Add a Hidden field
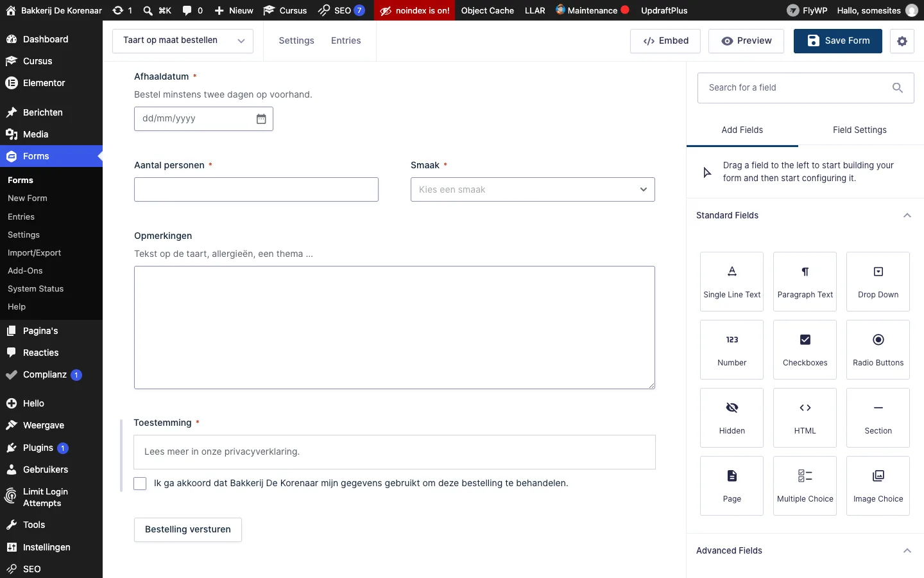Viewport: 924px width, 578px height. [x=732, y=418]
